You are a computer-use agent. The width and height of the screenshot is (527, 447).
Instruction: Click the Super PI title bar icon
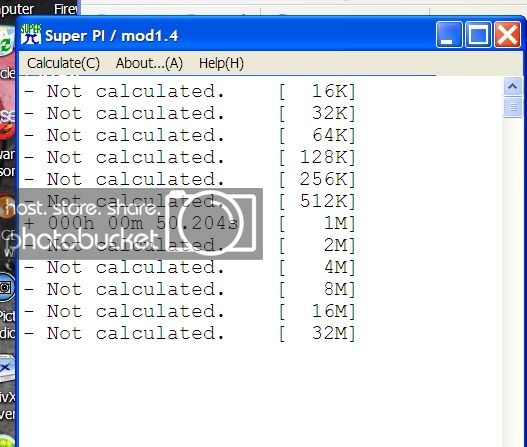click(x=31, y=34)
